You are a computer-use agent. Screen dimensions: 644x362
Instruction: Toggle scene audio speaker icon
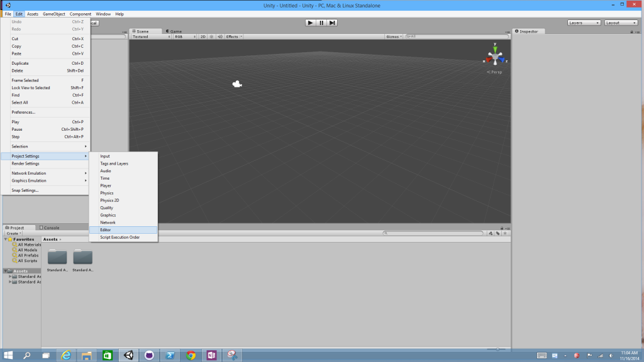[220, 36]
